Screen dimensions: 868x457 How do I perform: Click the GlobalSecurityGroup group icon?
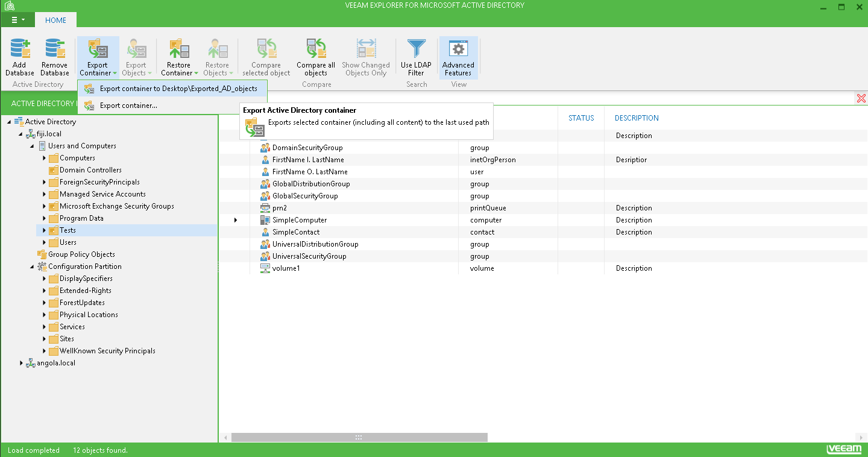pyautogui.click(x=265, y=196)
